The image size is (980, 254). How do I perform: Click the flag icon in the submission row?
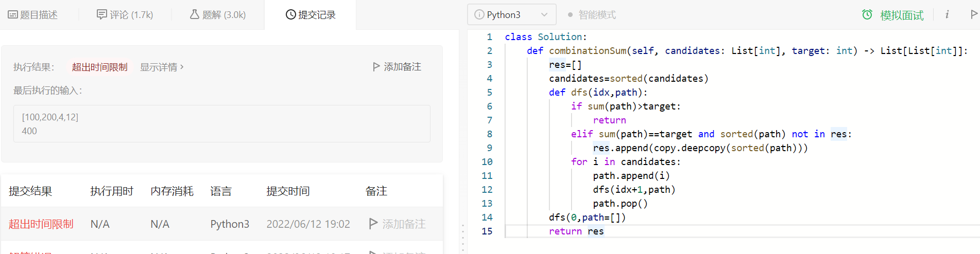click(374, 224)
